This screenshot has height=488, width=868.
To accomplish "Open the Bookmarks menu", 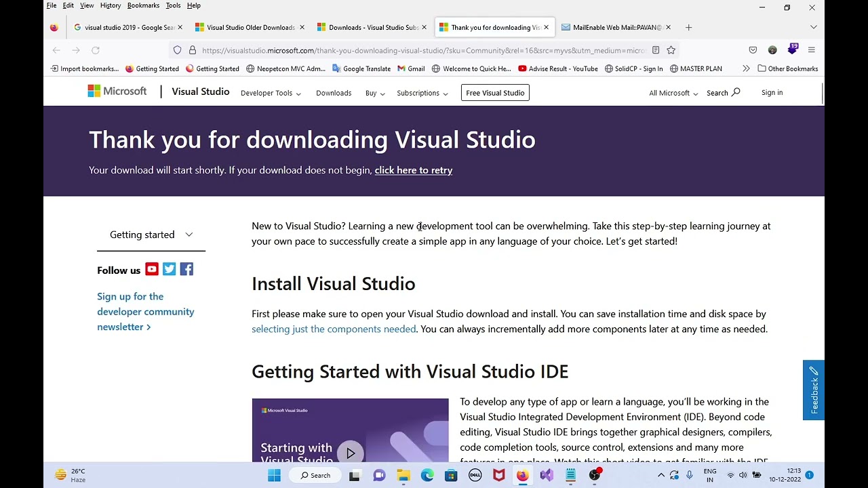I will coord(143,5).
